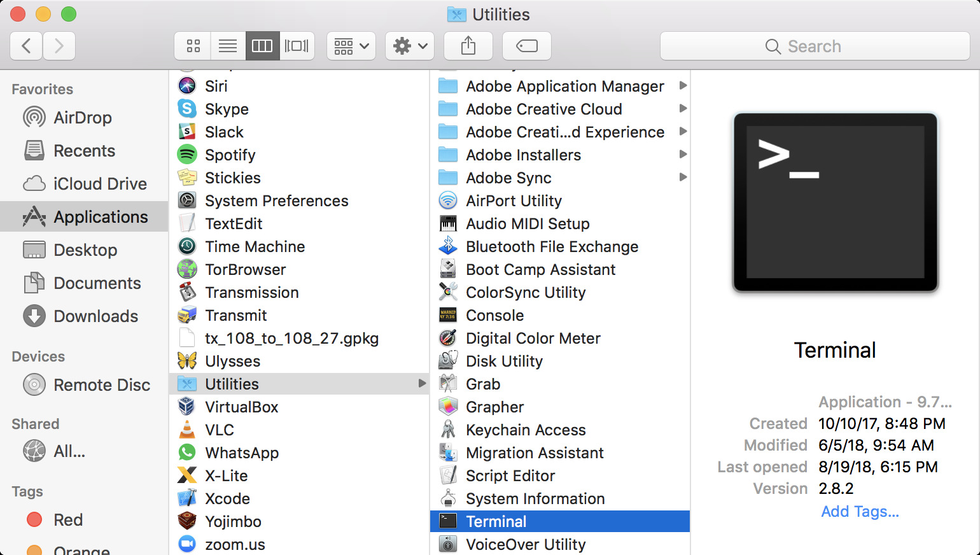This screenshot has height=555, width=980.
Task: Click the Edit Tags toolbar button
Action: (x=527, y=46)
